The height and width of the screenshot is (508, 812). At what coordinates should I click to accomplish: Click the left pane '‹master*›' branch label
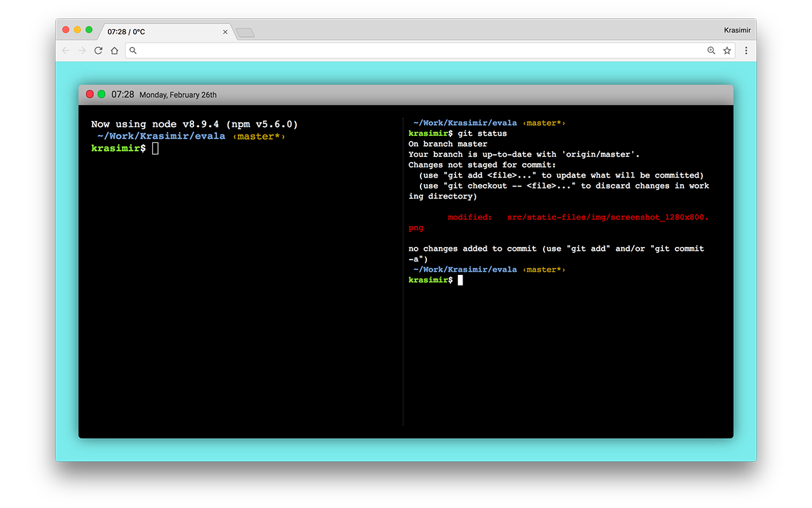258,136
